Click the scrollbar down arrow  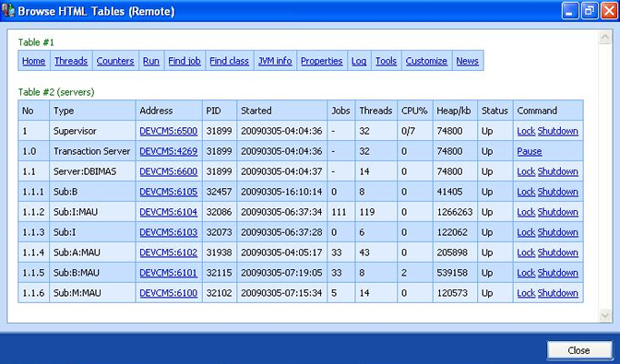pos(605,315)
